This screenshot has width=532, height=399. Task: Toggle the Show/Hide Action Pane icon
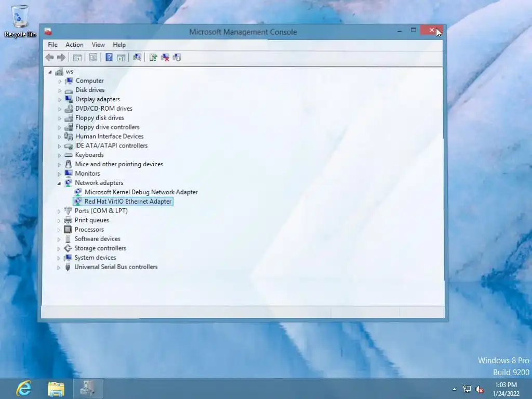click(121, 57)
